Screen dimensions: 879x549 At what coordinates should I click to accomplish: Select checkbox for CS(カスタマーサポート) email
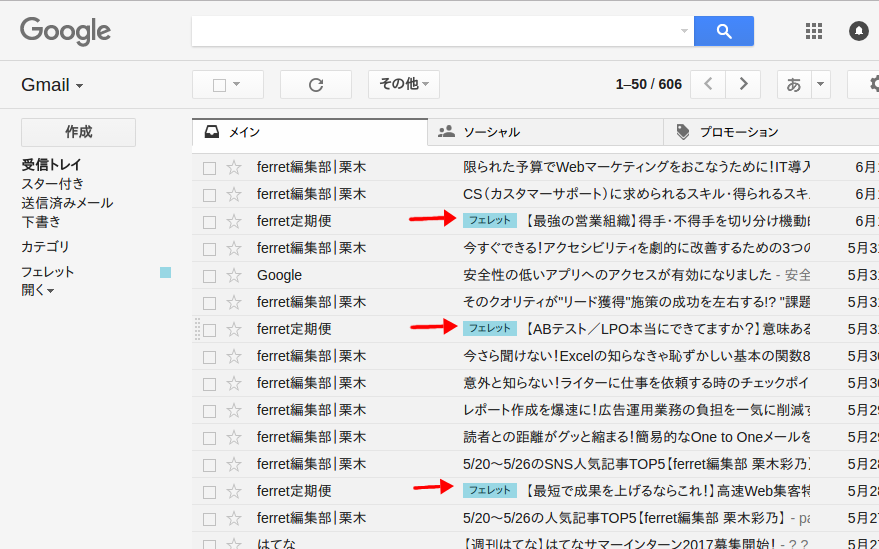point(209,195)
